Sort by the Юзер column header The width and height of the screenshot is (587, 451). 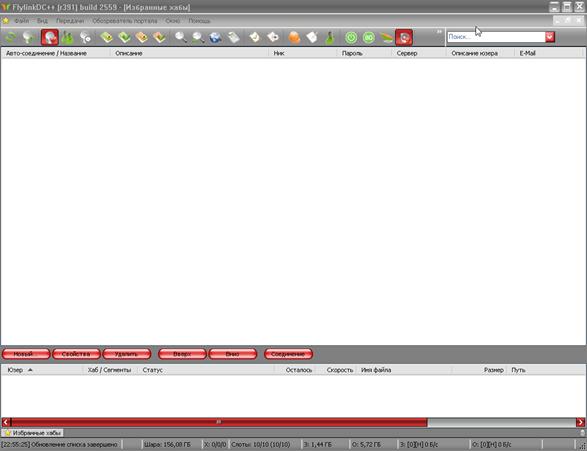(41, 370)
